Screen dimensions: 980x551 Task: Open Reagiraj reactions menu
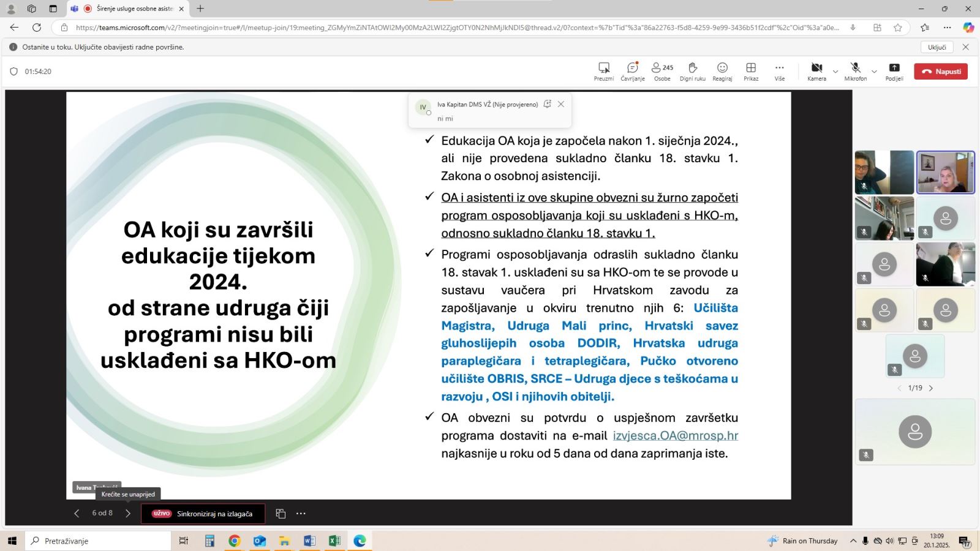click(722, 72)
